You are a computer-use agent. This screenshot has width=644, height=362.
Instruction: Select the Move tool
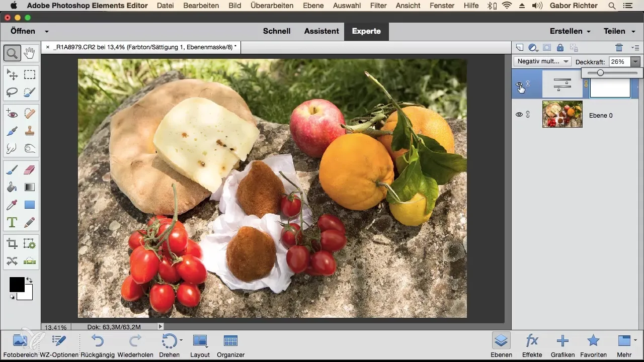12,75
